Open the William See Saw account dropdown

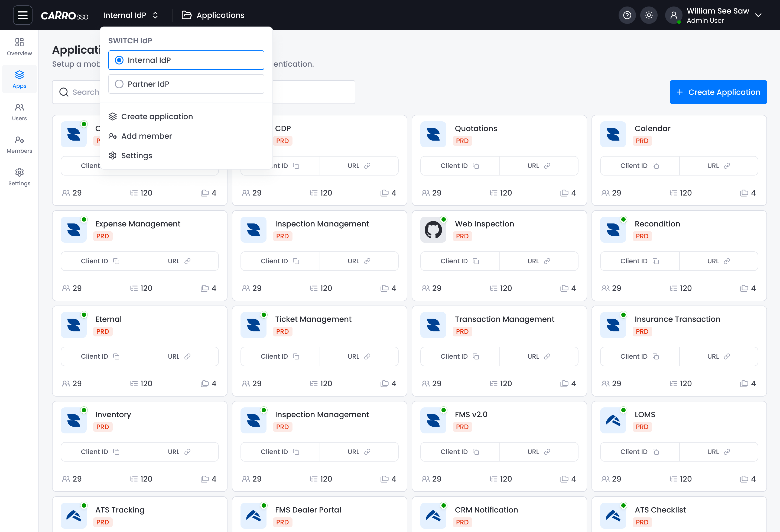(x=715, y=15)
